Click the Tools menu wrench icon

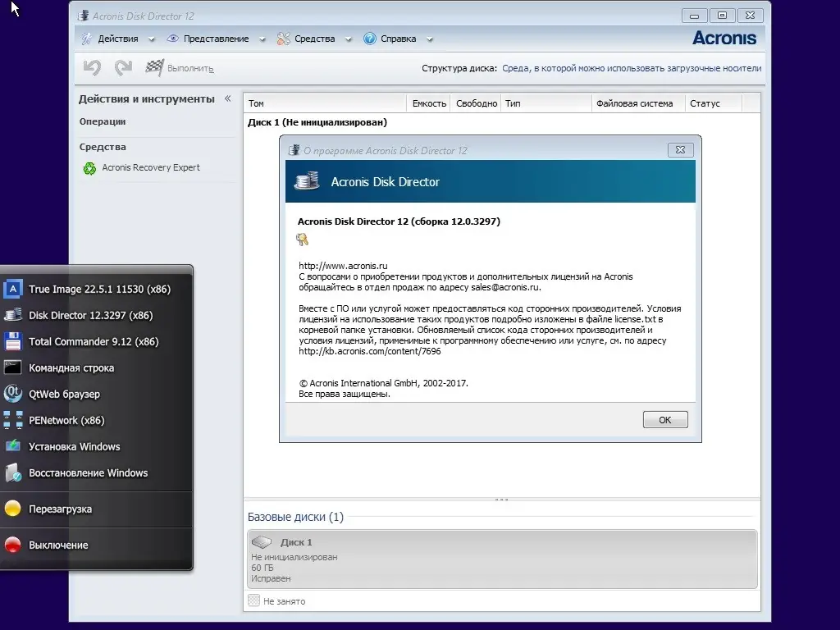pos(283,39)
